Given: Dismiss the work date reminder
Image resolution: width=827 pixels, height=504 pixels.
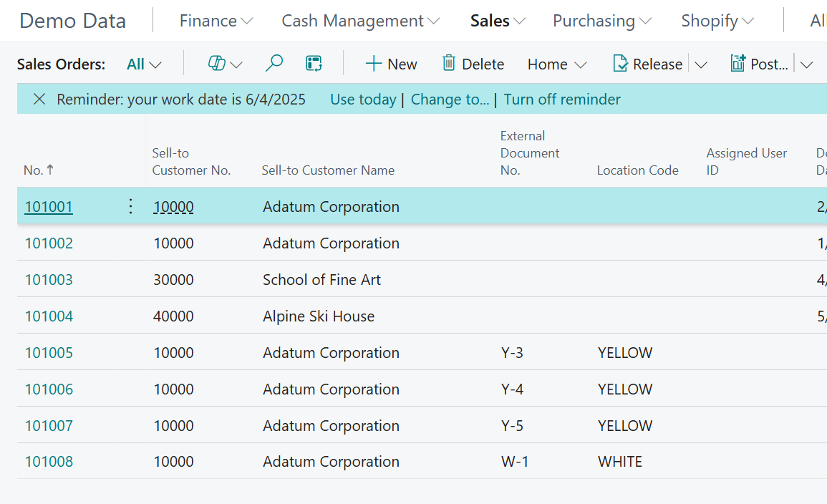Looking at the screenshot, I should pyautogui.click(x=39, y=99).
